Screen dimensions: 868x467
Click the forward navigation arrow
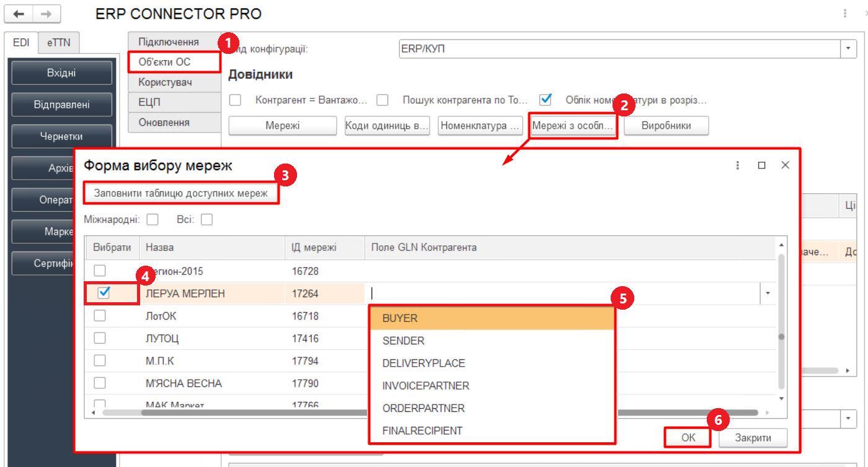[46, 14]
